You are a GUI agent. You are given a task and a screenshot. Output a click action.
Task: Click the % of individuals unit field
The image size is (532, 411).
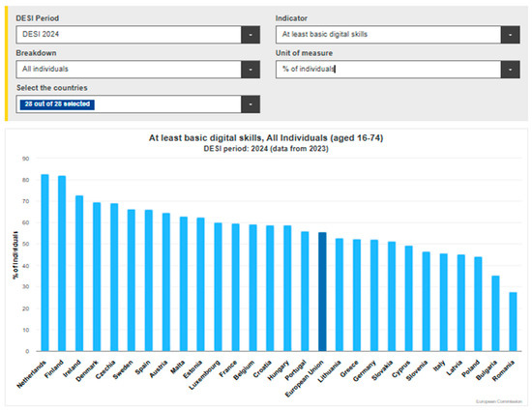click(388, 70)
